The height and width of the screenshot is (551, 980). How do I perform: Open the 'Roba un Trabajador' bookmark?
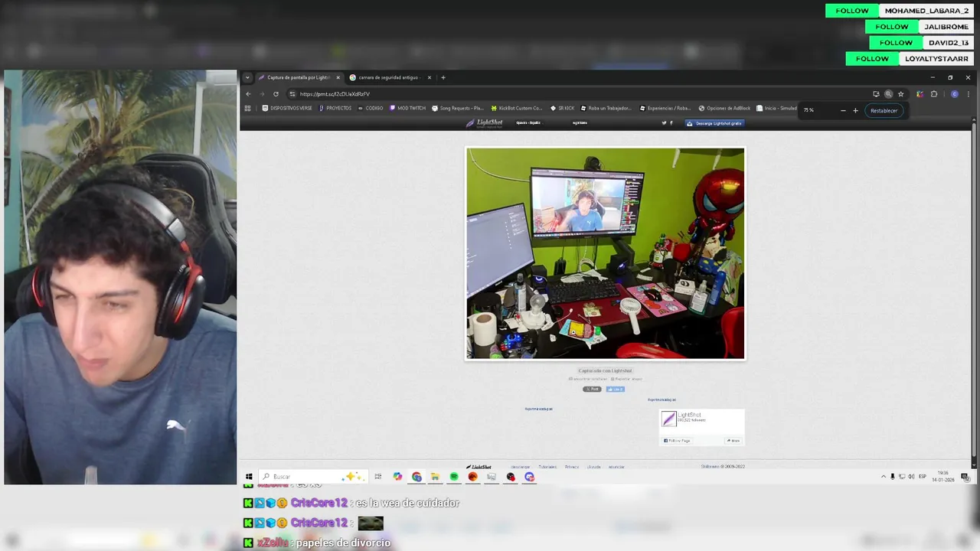[x=606, y=108]
